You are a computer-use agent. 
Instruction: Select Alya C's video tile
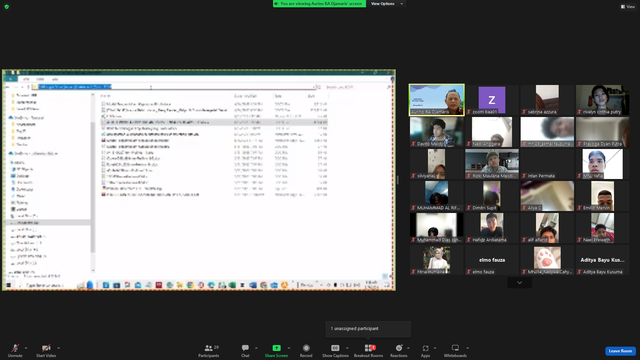pyautogui.click(x=547, y=196)
